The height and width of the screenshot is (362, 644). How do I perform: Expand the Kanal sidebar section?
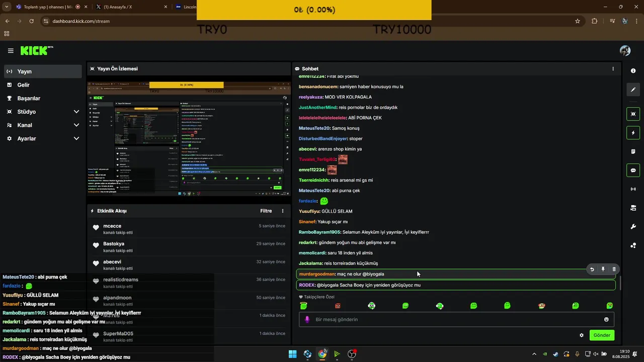pos(43,125)
